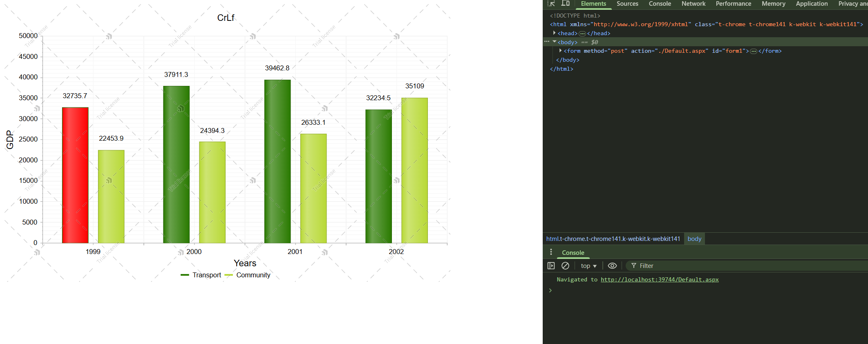Show the console sidebar panel
This screenshot has width=868, height=344.
point(551,266)
